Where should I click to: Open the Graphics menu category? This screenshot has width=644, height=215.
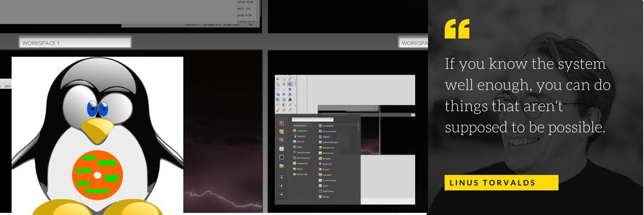299,136
